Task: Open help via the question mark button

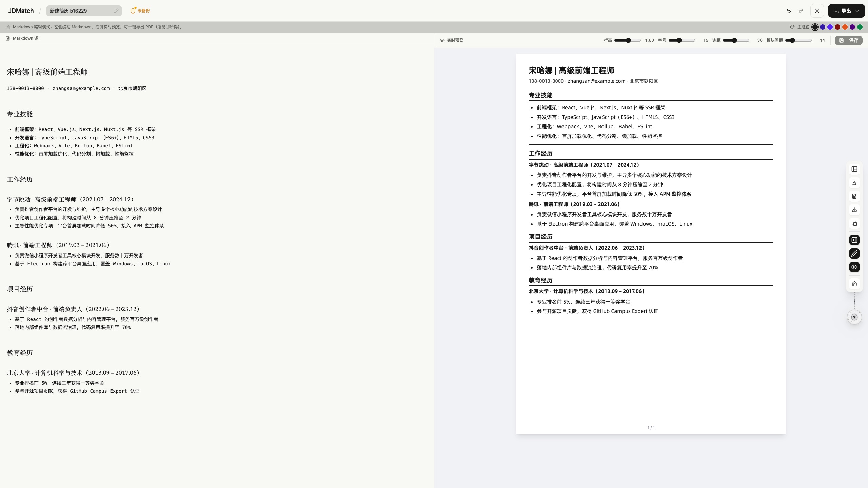Action: pos(854,317)
